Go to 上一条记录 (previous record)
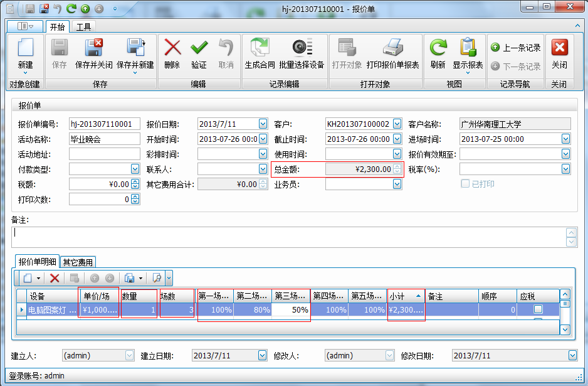Viewport: 588px width, 386px height. tap(516, 48)
